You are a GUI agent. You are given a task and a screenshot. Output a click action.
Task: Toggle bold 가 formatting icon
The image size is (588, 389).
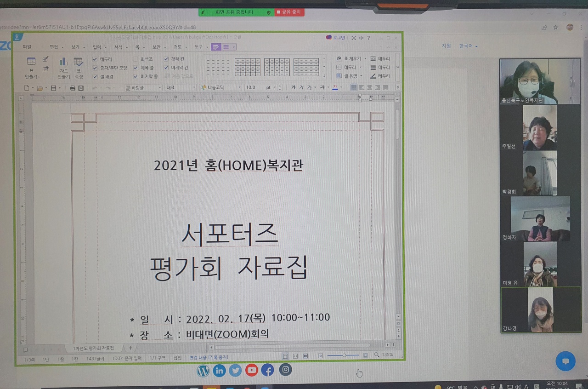[x=294, y=87]
